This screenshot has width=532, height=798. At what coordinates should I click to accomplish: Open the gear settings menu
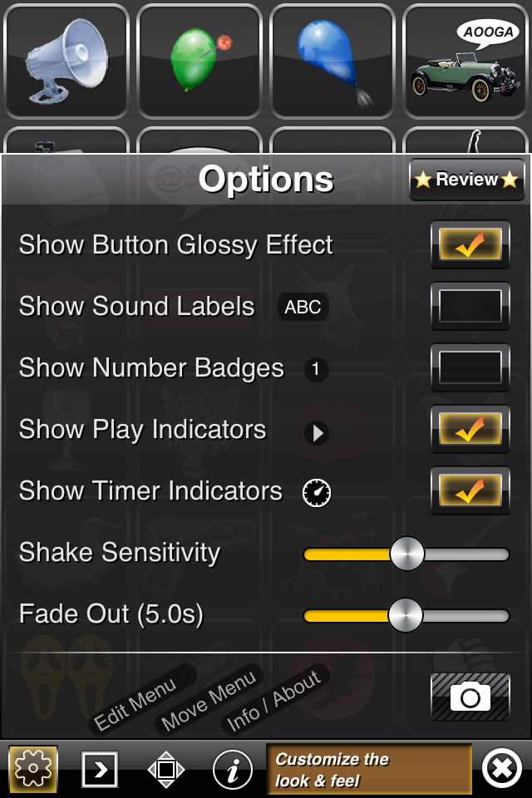coord(33,770)
